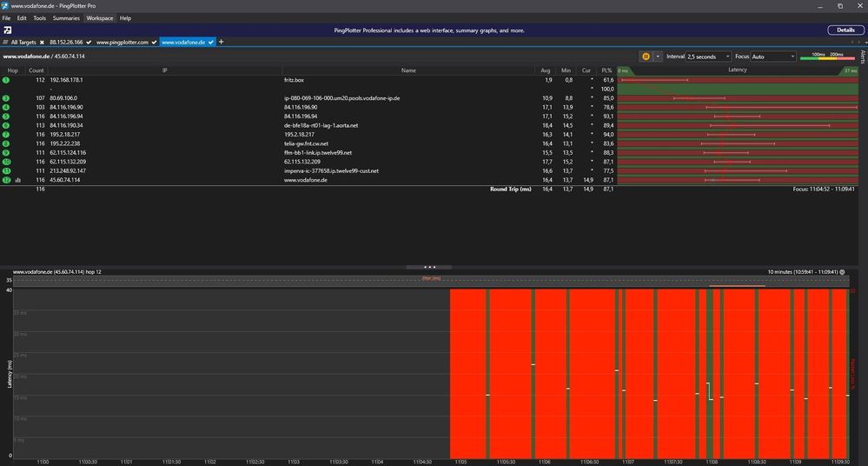
Task: Click the green hop 5 circle for 84.116.196.94
Action: tap(6, 116)
